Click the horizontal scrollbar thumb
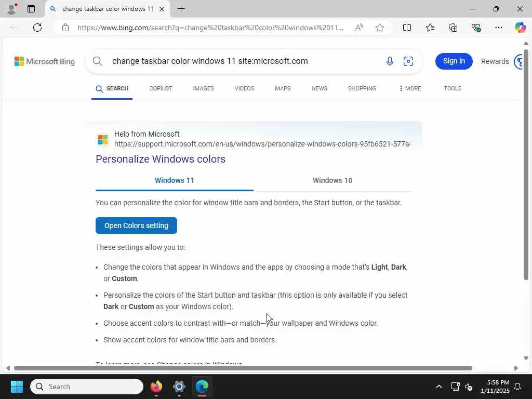The image size is (532, 399). click(243, 368)
